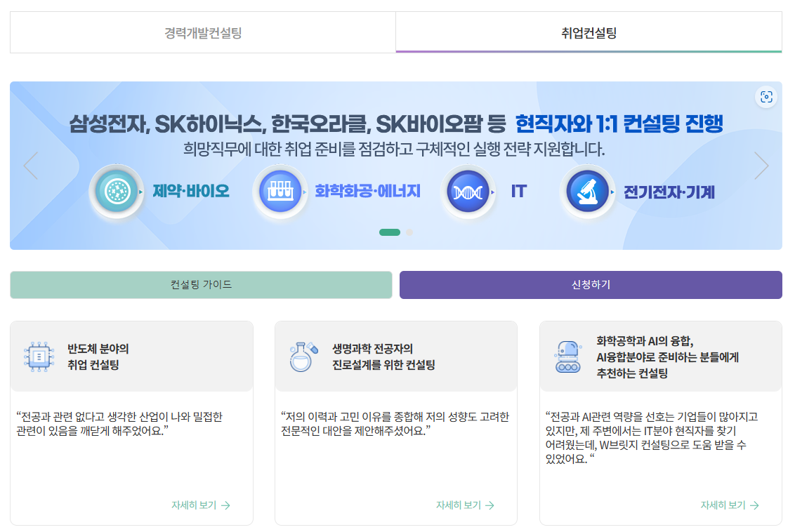This screenshot has height=532, width=795.
Task: Open the 컨설팅 가이드 button
Action: coord(202,285)
